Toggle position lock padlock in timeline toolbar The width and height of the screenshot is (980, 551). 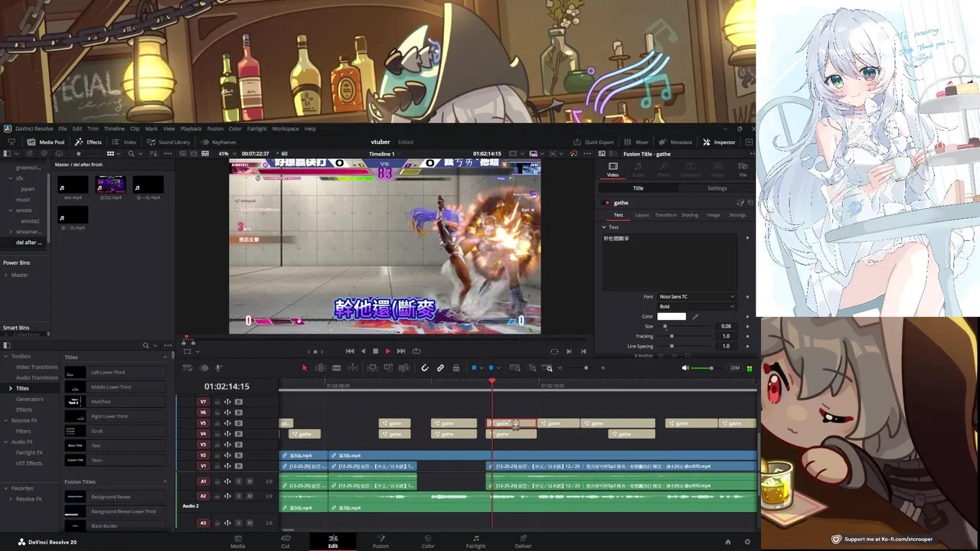click(x=456, y=368)
